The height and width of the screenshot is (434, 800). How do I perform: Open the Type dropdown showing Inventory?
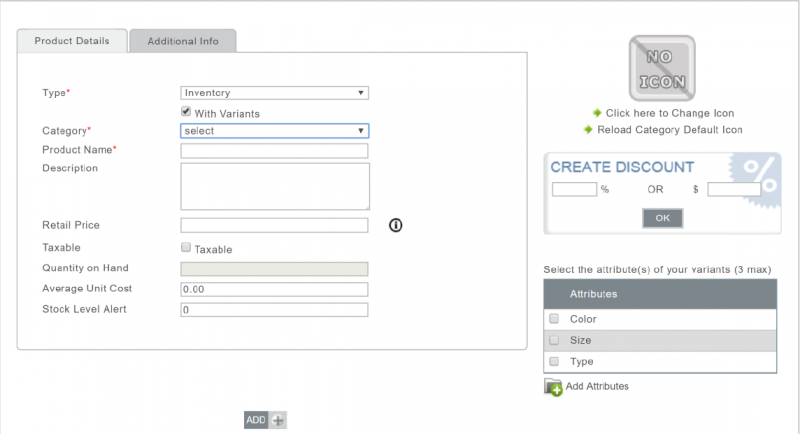tap(275, 93)
